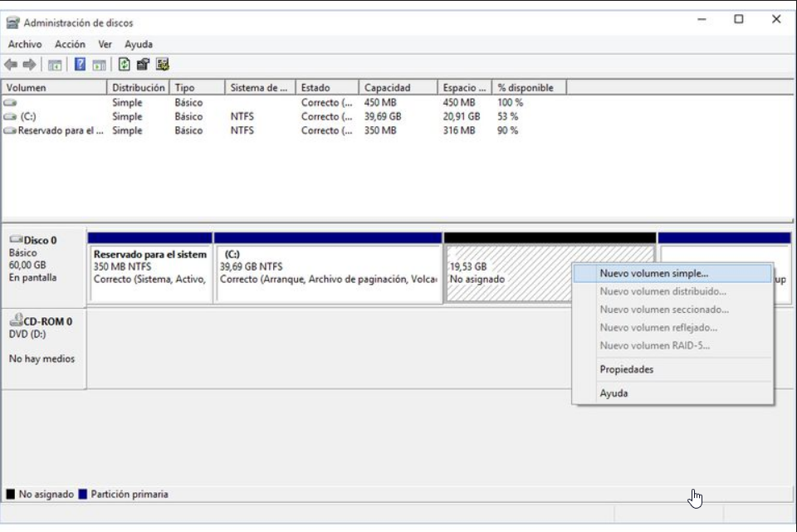Click the green Refresh toolbar icon
This screenshot has height=532, width=797.
pyautogui.click(x=125, y=65)
